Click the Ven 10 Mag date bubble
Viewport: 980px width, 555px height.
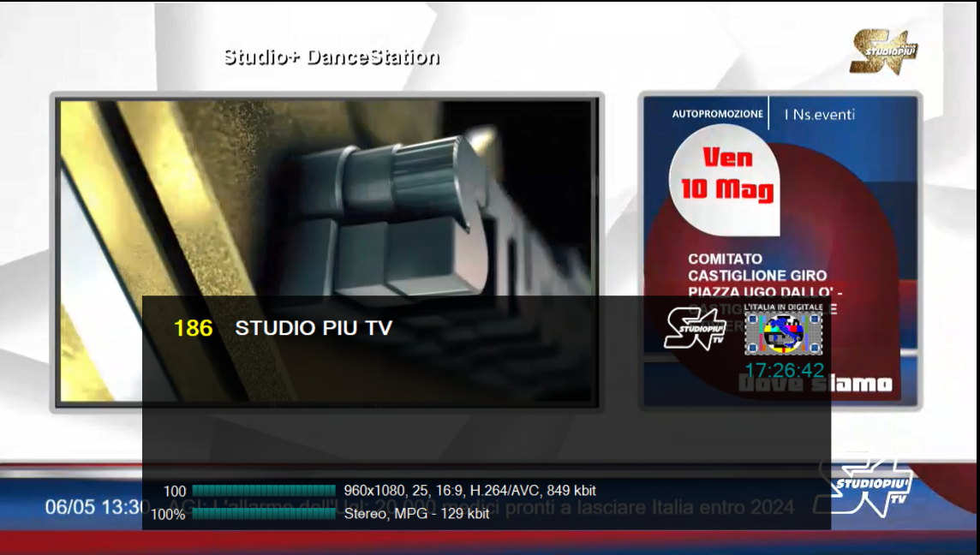click(x=726, y=179)
